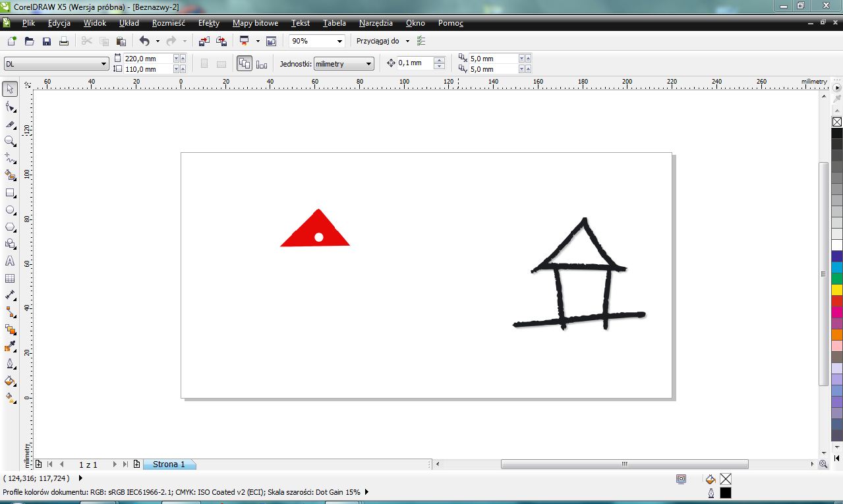Select the Freehand drawing tool
The width and height of the screenshot is (843, 504).
coord(10,158)
